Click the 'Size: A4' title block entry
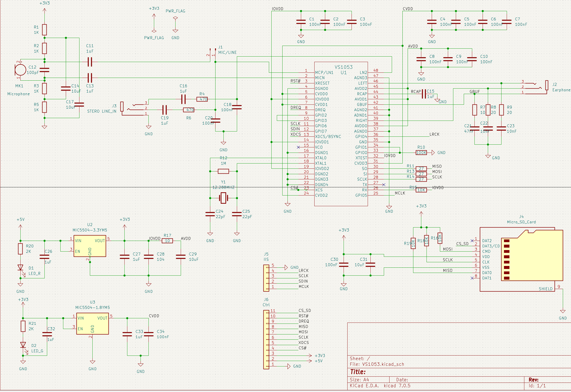Image resolution: width=571 pixels, height=392 pixels. click(x=359, y=380)
